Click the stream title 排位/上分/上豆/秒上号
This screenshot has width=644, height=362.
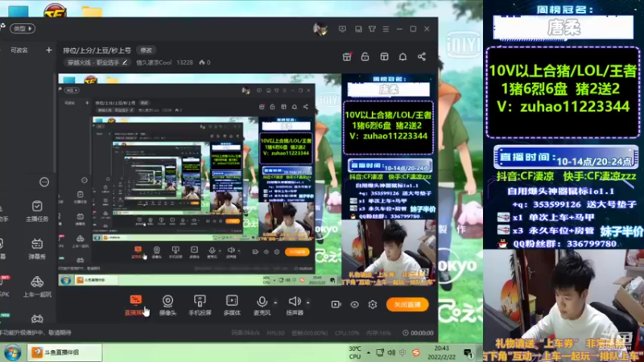pyautogui.click(x=97, y=51)
